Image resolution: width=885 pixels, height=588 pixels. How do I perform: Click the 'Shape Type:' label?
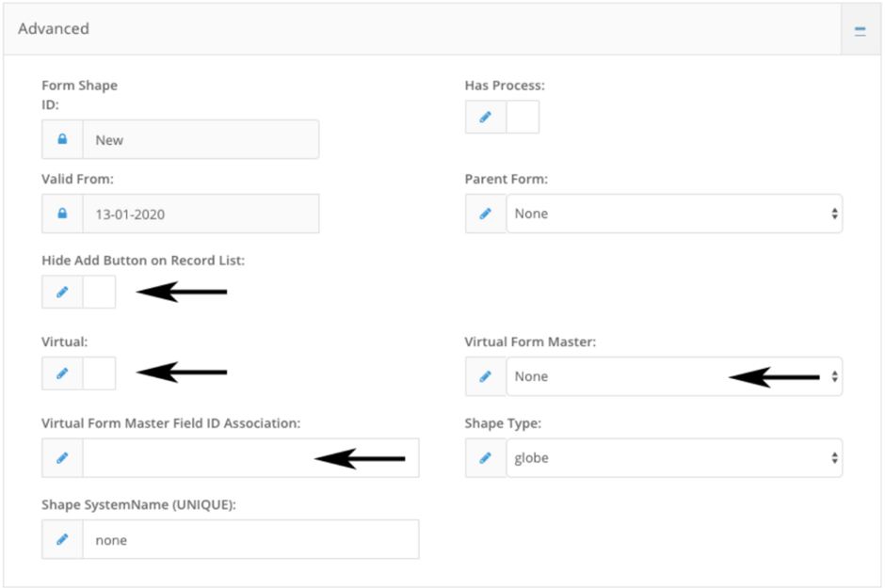(503, 423)
